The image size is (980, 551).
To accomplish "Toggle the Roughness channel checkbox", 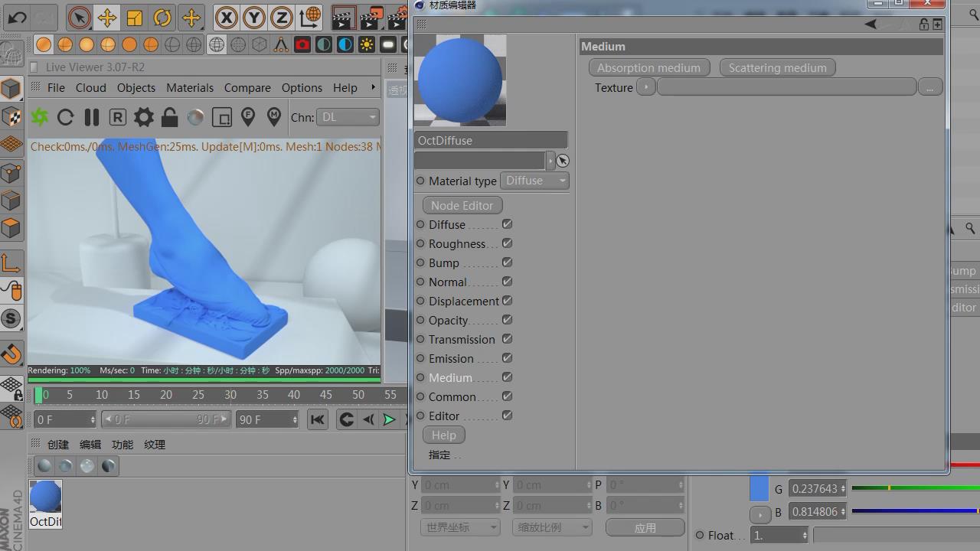I will point(507,243).
